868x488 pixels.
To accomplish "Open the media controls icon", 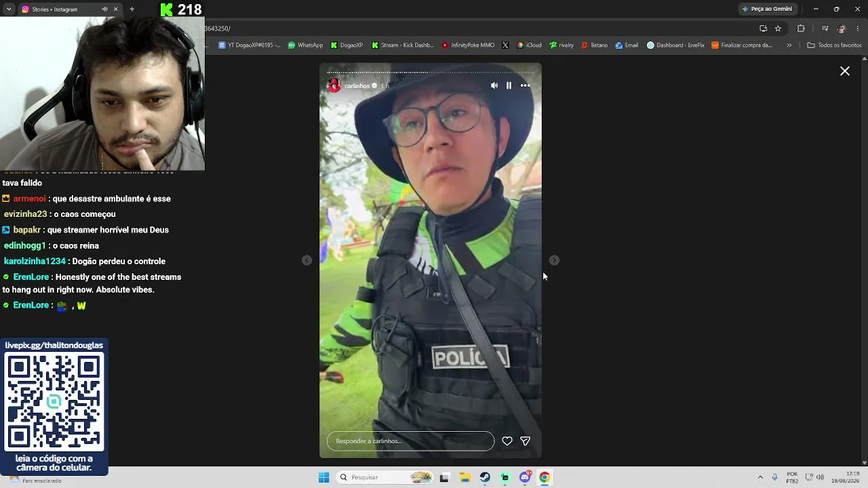I will [x=825, y=28].
